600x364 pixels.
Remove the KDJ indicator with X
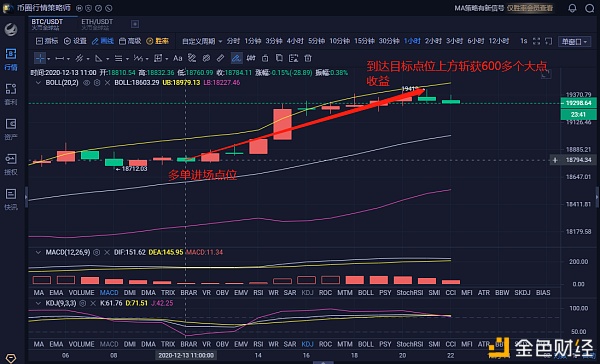(93, 303)
